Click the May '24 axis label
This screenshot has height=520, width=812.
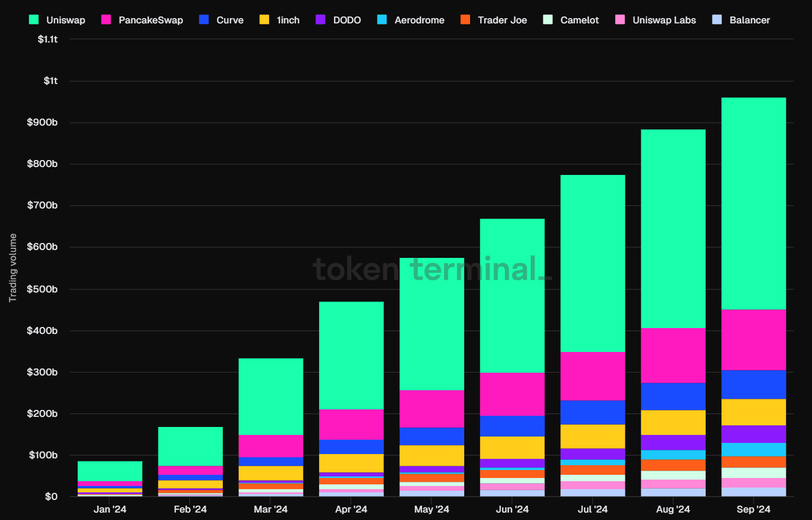(432, 509)
